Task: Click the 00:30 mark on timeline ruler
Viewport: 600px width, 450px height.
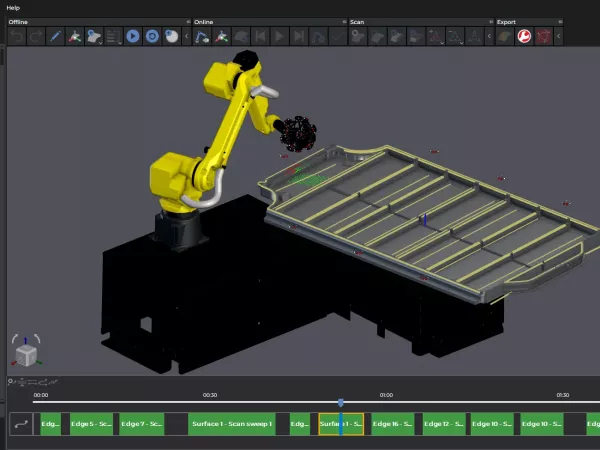Action: coord(210,395)
